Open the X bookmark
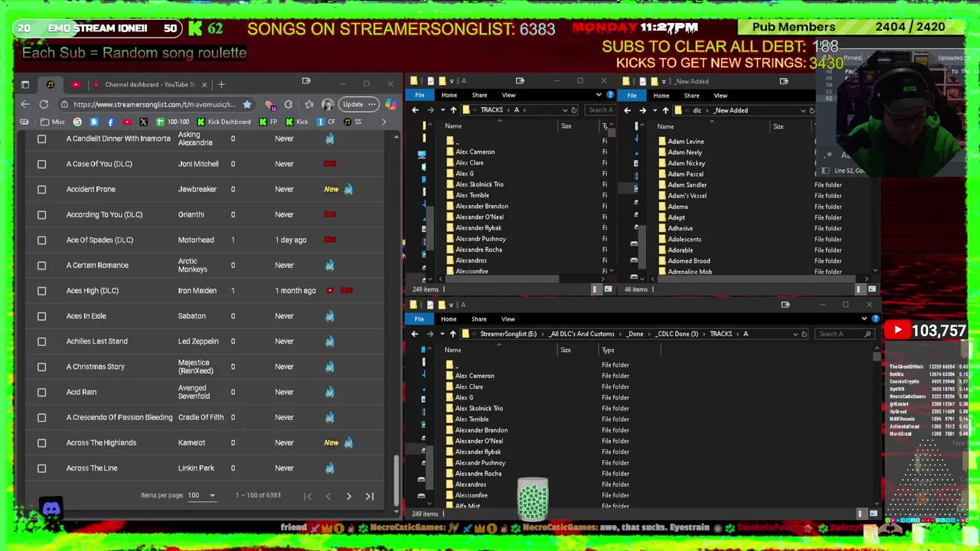The width and height of the screenshot is (980, 551). click(x=143, y=122)
